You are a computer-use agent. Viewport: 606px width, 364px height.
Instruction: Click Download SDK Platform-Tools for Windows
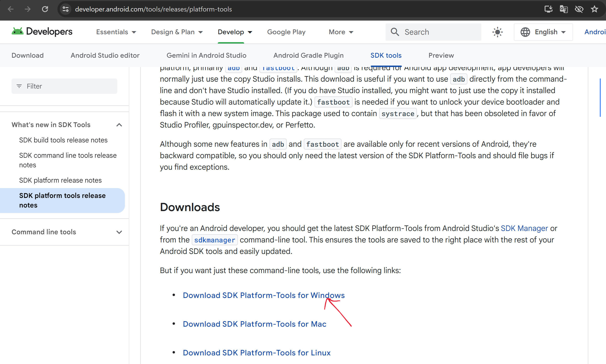coord(264,295)
